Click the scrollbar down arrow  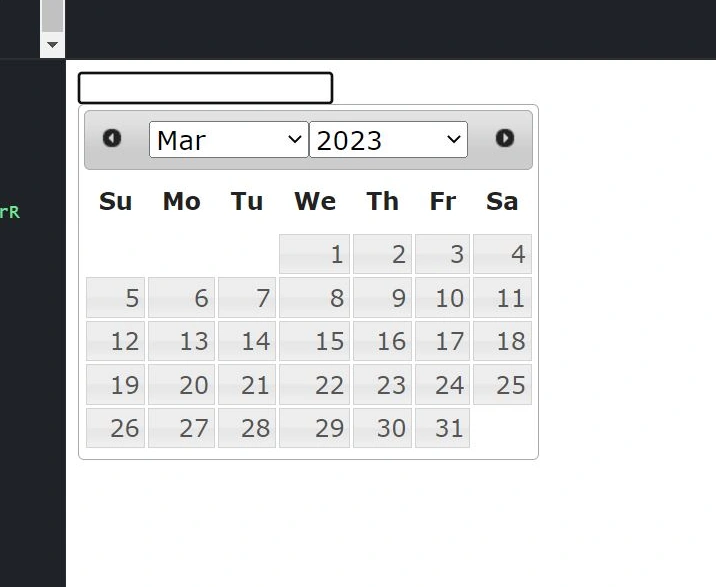53,45
